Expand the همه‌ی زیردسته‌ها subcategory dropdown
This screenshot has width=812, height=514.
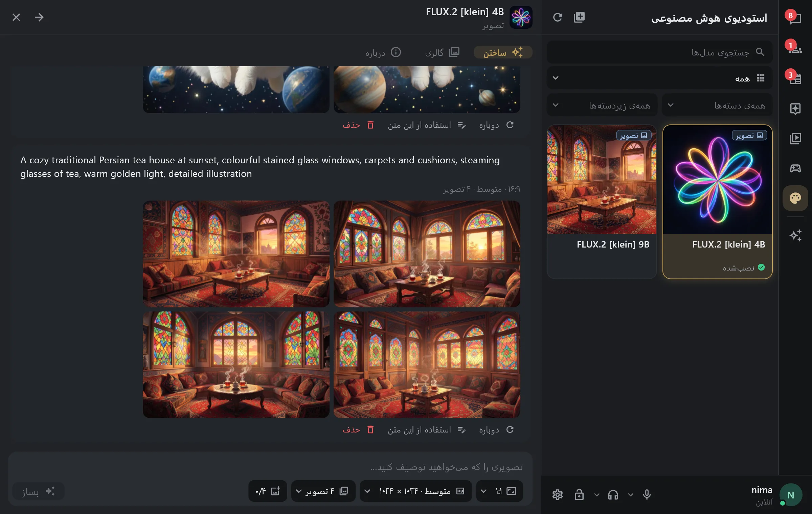(602, 105)
